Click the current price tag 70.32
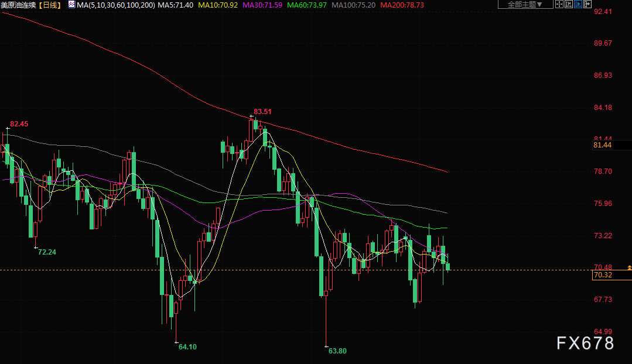 click(603, 275)
